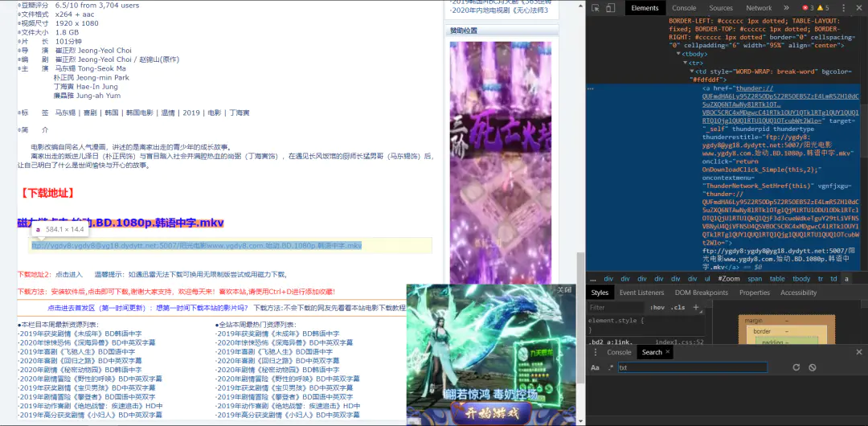Close the Search drawer tab
This screenshot has width=868, height=426.
click(668, 351)
